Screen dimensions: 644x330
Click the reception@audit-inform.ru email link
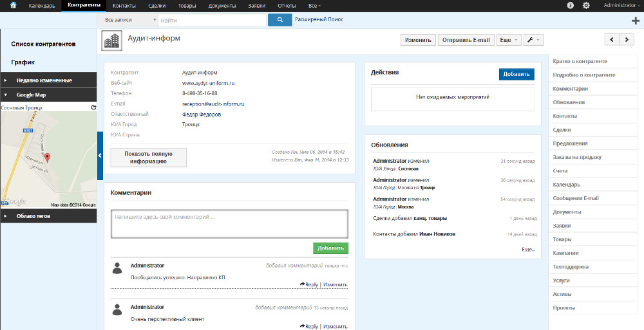pos(213,104)
